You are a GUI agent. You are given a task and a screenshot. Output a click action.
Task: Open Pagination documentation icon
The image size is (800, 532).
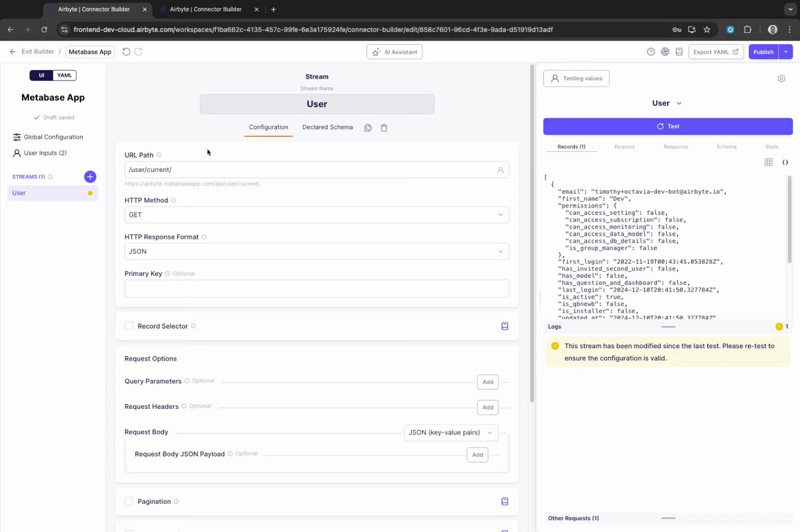[x=505, y=501]
